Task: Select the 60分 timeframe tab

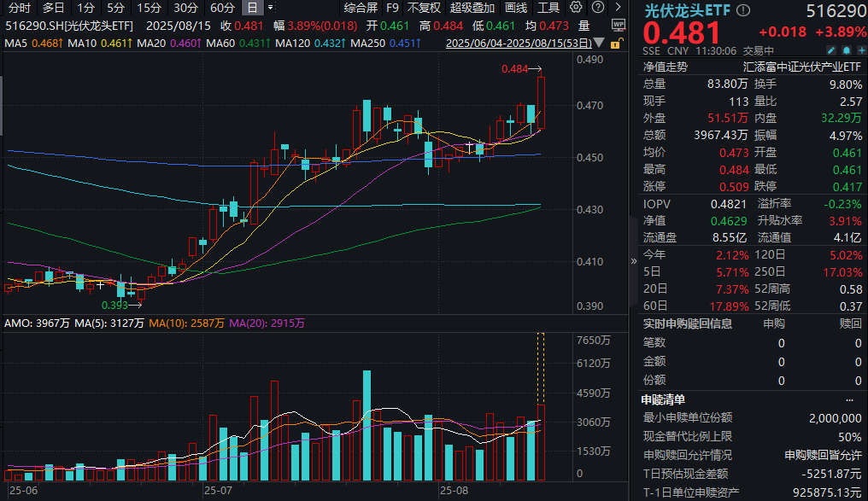Action: click(222, 8)
